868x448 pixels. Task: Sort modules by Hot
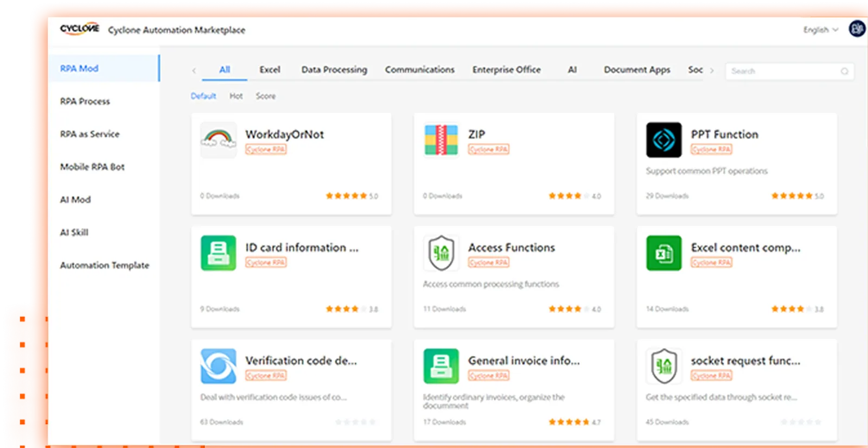236,96
